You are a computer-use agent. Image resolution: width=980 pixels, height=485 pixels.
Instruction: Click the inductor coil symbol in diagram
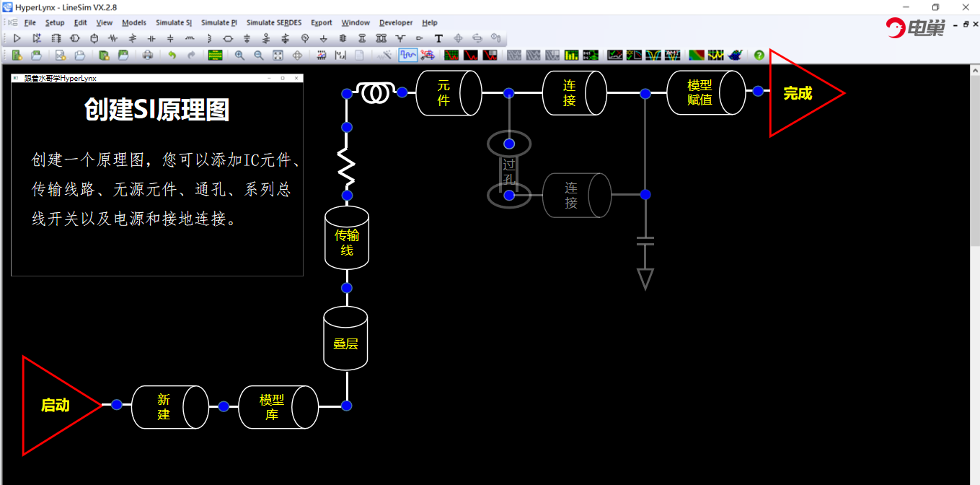[375, 92]
